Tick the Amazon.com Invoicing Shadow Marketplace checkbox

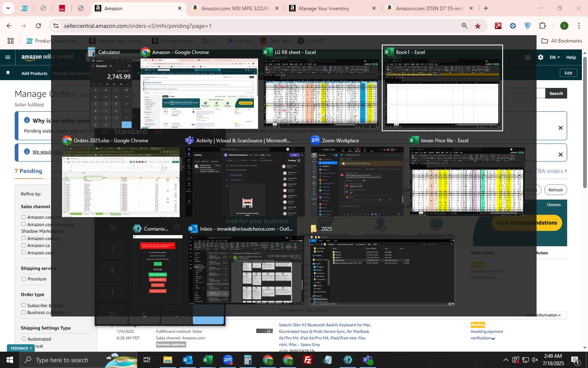point(24,224)
